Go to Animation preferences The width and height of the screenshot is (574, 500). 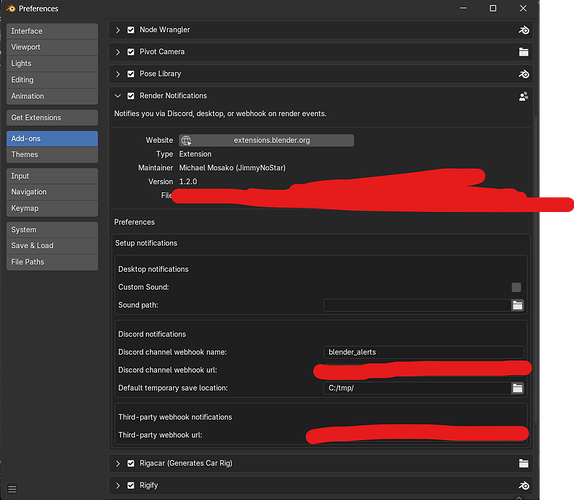click(x=52, y=96)
